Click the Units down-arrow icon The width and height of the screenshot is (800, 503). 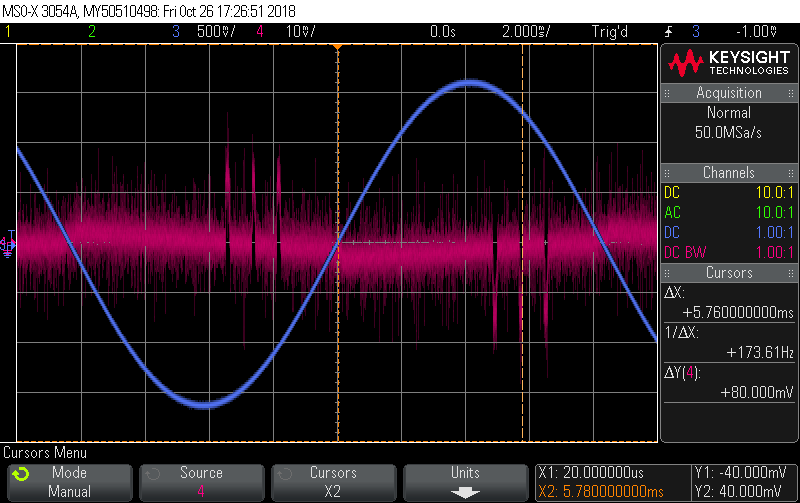pyautogui.click(x=465, y=492)
